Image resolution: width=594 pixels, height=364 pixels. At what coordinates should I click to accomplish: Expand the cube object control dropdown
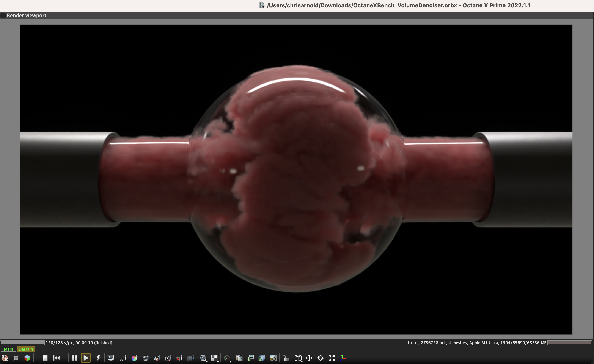tap(299, 358)
